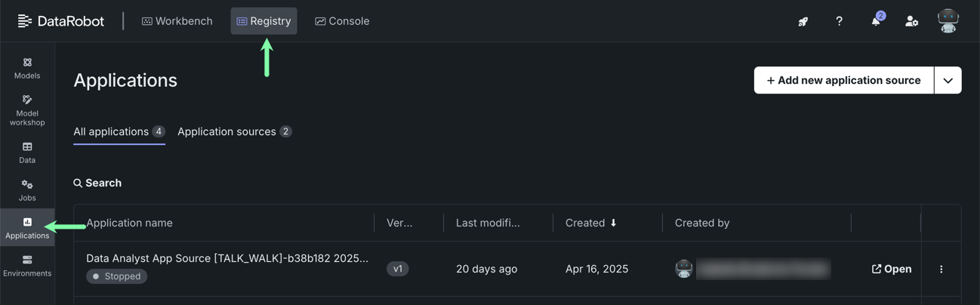The image size is (980, 305).
Task: Open the help question mark icon
Action: [x=839, y=21]
